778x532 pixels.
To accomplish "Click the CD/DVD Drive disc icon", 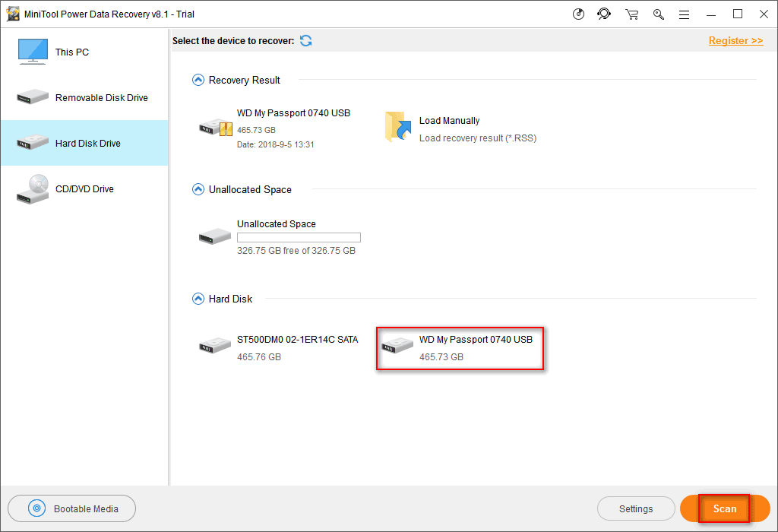I will coord(33,189).
